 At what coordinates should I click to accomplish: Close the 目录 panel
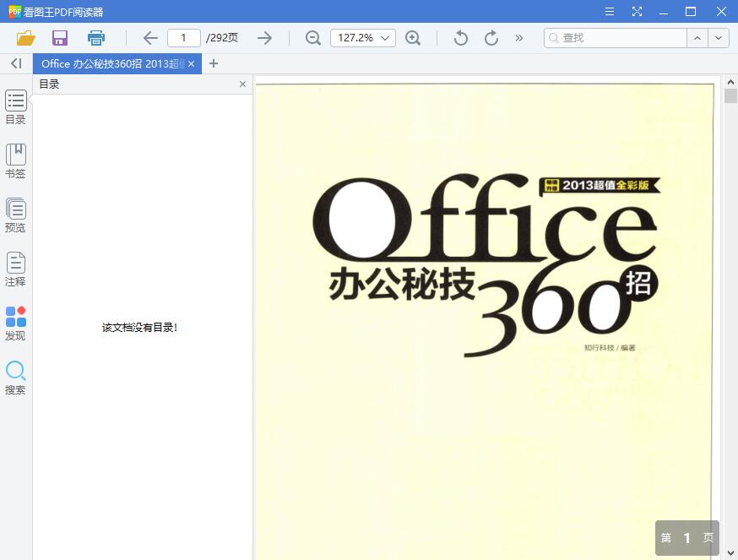(x=242, y=84)
